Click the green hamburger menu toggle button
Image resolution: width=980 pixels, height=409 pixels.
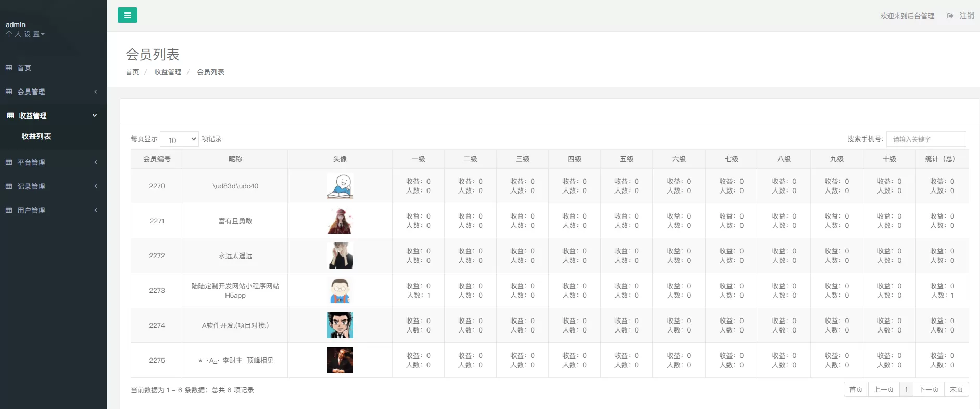click(128, 16)
